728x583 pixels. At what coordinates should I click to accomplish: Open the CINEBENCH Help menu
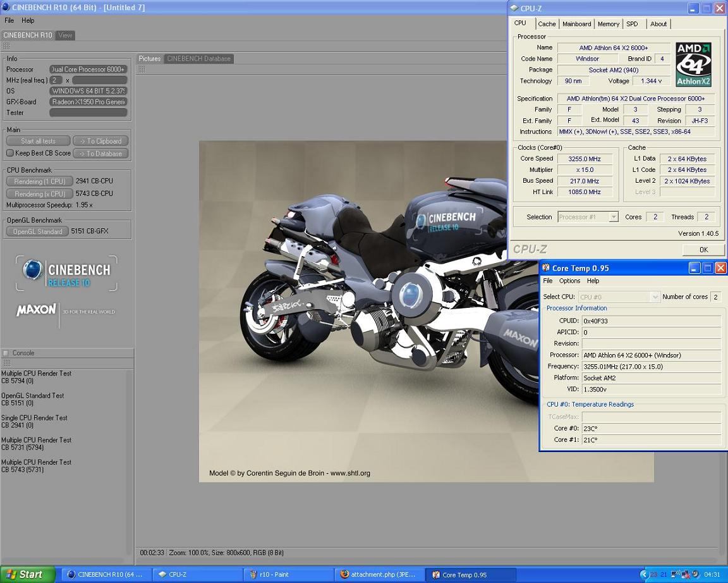(x=28, y=20)
